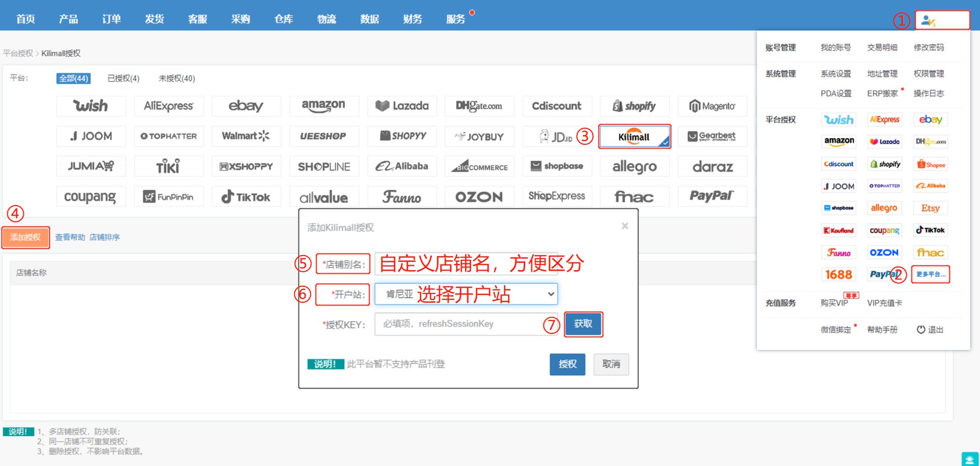
Task: Open the 财务 menu
Action: point(413,19)
